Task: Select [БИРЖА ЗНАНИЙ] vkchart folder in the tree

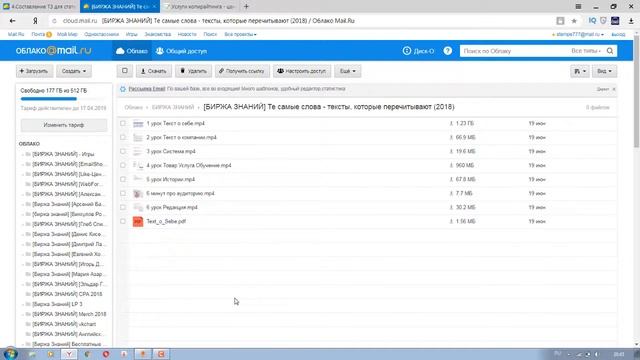Action: point(64,324)
